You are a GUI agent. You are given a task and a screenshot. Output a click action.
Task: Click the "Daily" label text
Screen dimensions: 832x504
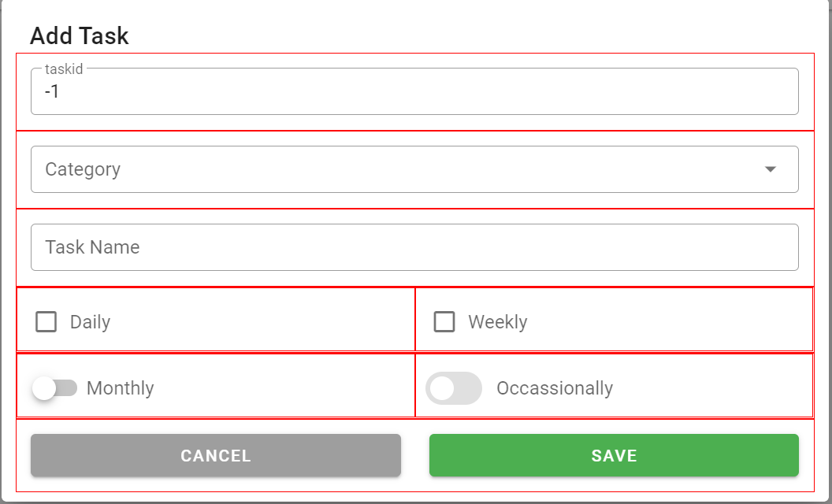(x=90, y=322)
